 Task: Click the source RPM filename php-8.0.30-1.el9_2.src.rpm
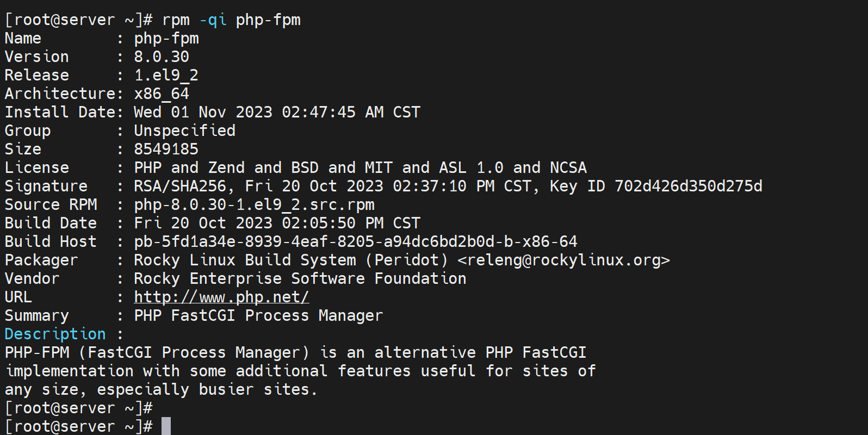click(254, 205)
